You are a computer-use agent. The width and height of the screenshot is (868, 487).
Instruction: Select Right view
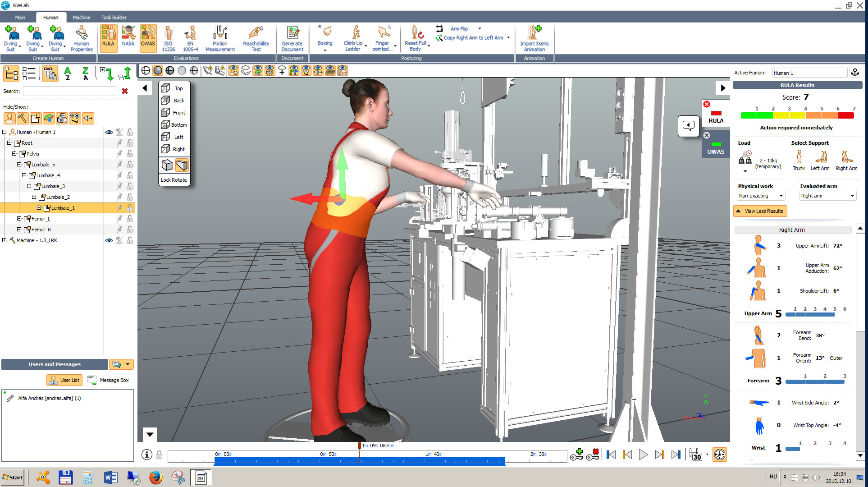click(174, 149)
